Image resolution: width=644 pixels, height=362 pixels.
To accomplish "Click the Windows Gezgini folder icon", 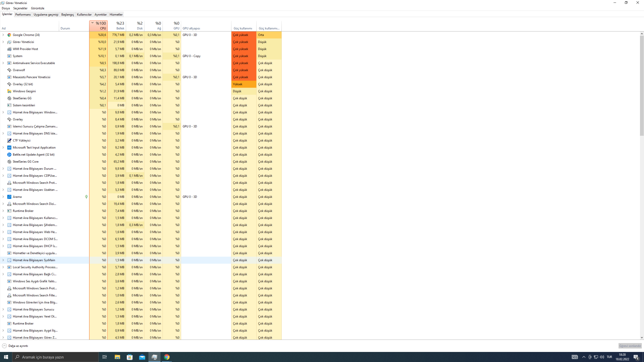I will tap(9, 91).
